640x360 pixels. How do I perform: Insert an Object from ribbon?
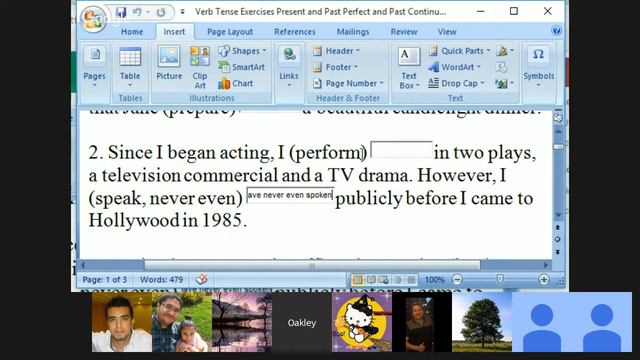coord(505,83)
